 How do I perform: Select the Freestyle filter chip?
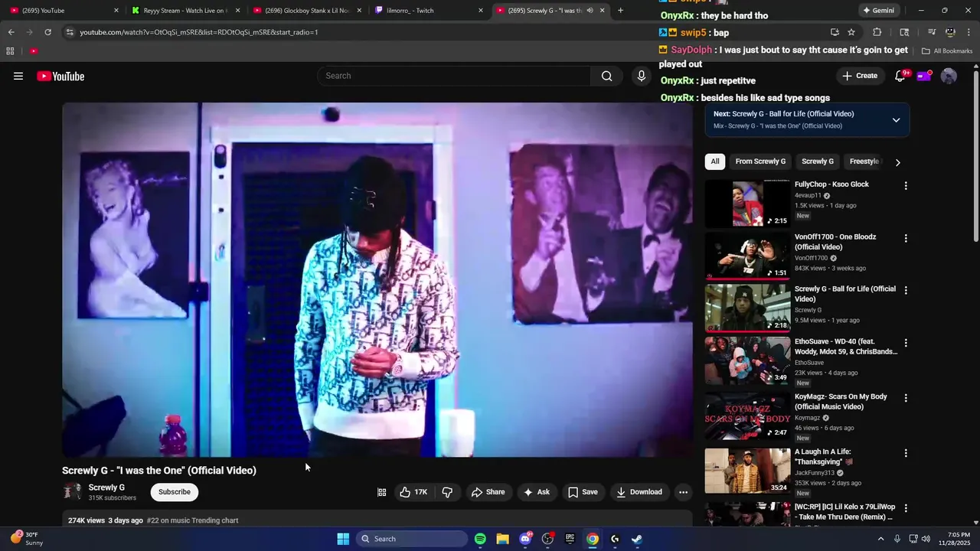pyautogui.click(x=864, y=161)
